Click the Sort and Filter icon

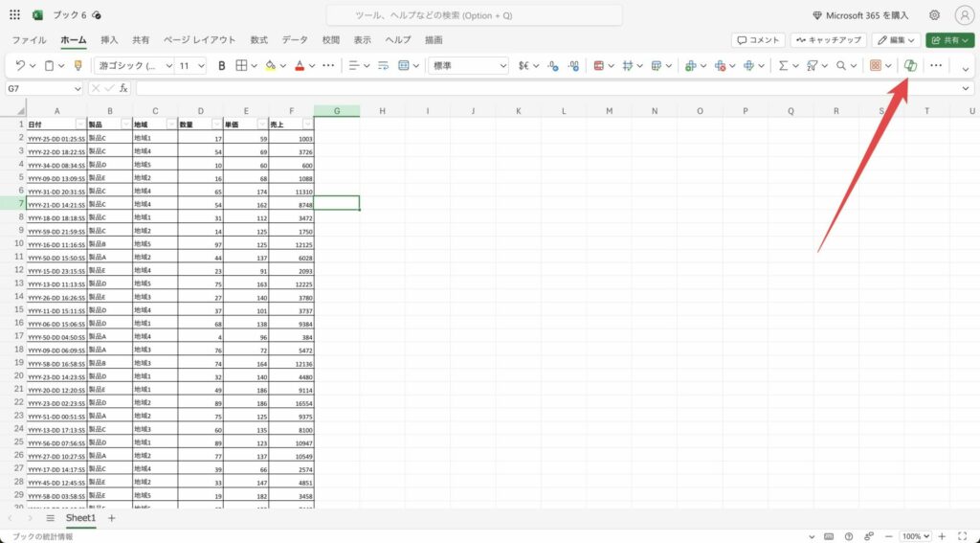[x=813, y=65]
